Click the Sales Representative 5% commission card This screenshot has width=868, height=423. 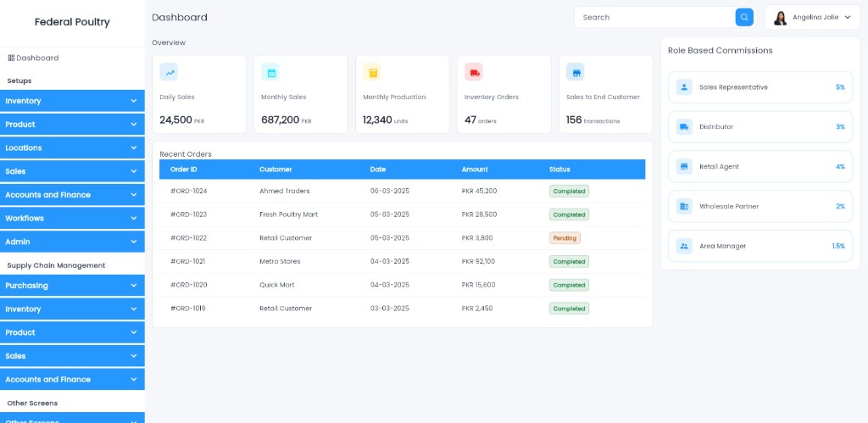(x=760, y=87)
